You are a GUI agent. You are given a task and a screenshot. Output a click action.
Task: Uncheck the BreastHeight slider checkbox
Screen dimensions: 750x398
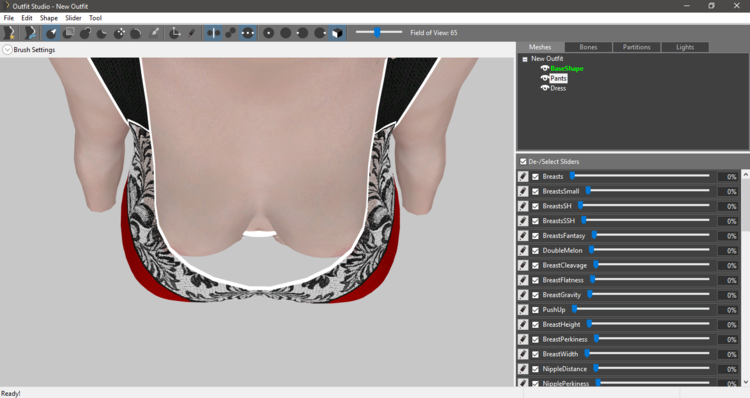tap(535, 325)
